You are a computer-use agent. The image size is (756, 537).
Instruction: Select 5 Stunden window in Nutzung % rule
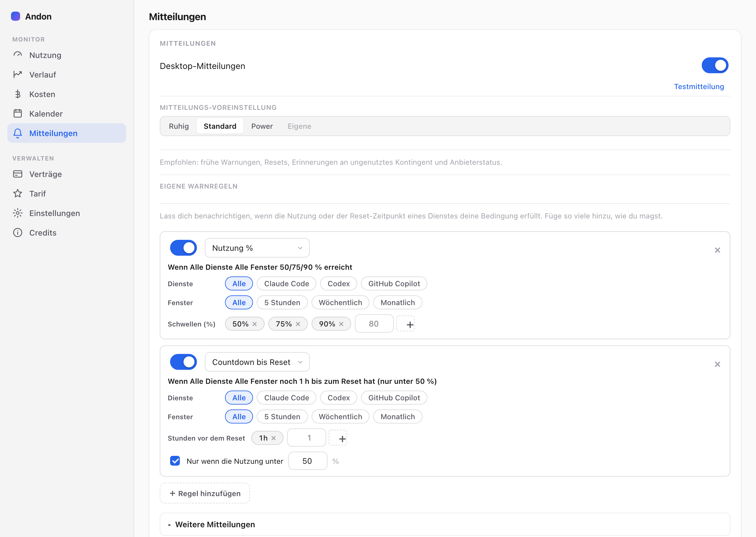(282, 302)
